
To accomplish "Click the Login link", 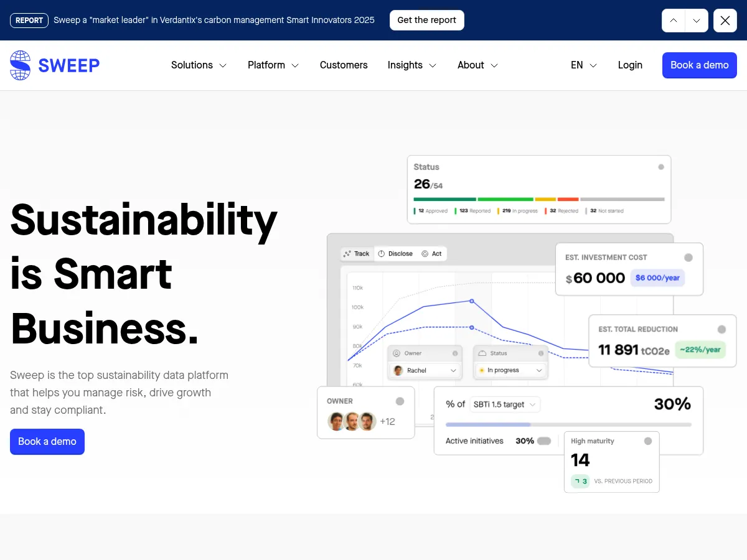I will point(630,65).
